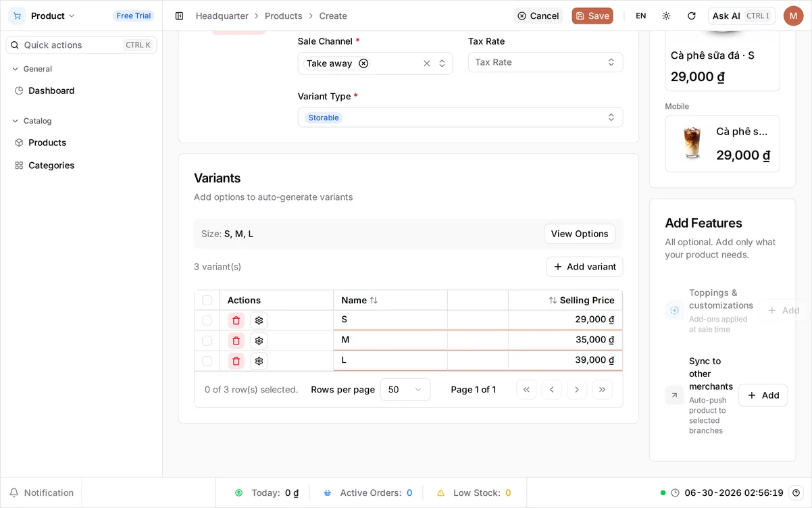
Task: Open Ask AI assistant
Action: coord(741,16)
